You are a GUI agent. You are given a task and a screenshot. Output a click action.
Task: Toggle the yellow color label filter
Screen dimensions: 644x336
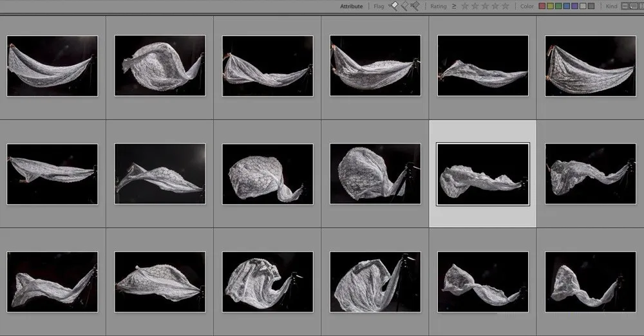[x=551, y=6]
